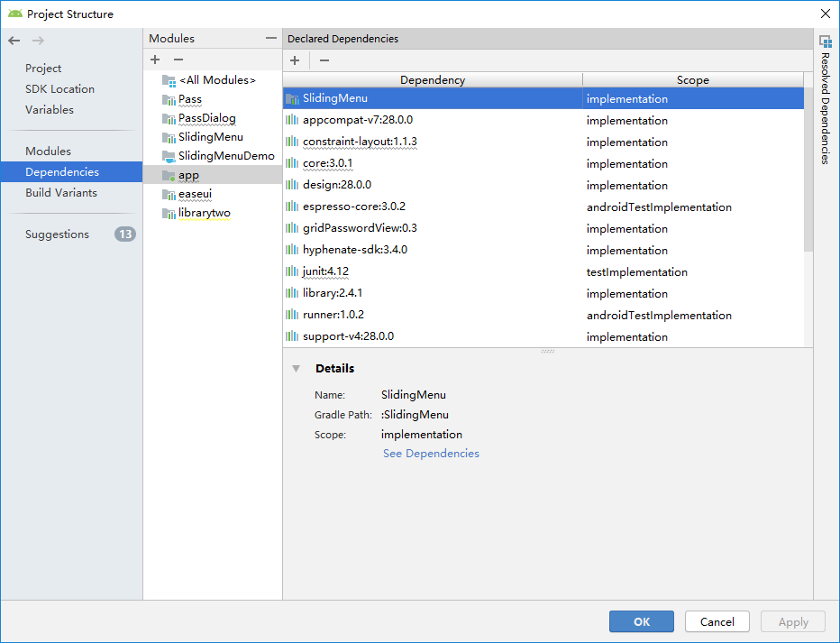Select the SlidingMenu module in list
Image resolution: width=840 pixels, height=643 pixels.
tap(212, 137)
